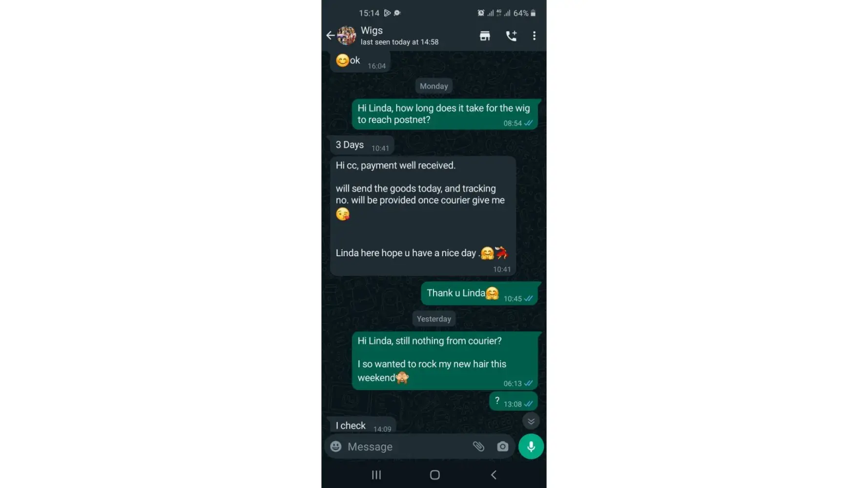Image resolution: width=868 pixels, height=488 pixels.
Task: Jump to latest messages with the down chevrons
Action: [531, 421]
